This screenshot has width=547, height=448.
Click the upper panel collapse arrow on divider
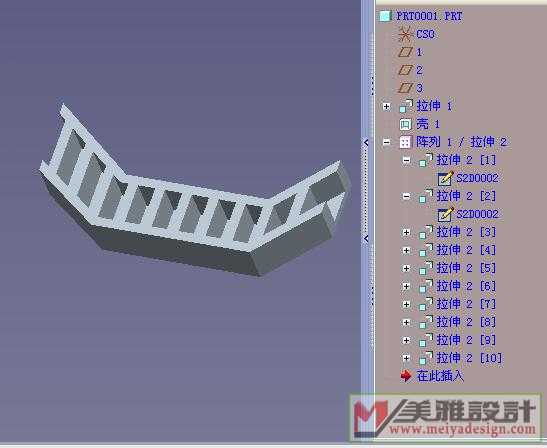click(366, 142)
